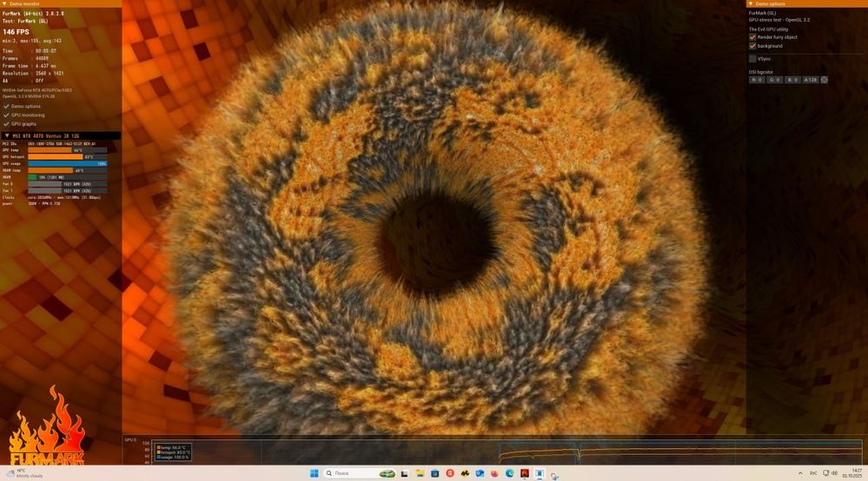Click the R value of OSI bgcolor
The height and width of the screenshot is (481, 868).
click(757, 80)
